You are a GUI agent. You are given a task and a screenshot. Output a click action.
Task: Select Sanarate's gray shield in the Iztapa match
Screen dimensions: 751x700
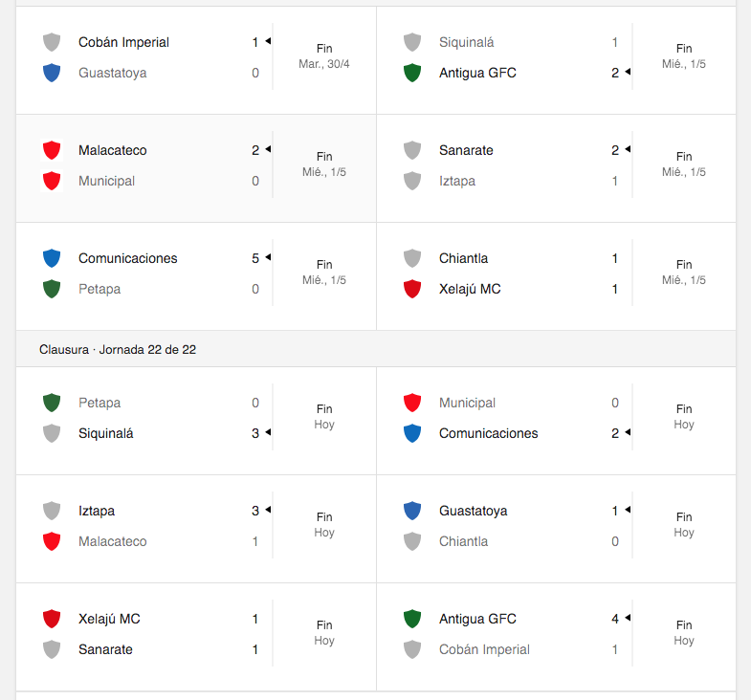pyautogui.click(x=412, y=150)
